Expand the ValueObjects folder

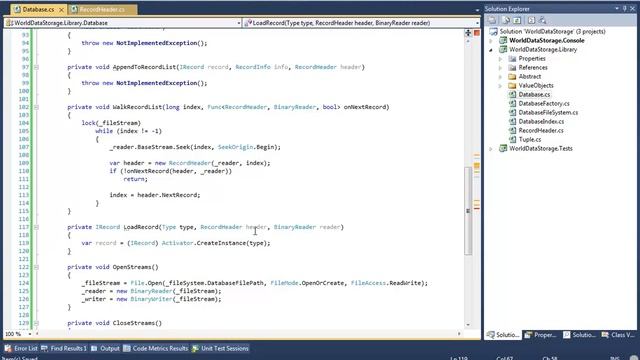pos(500,86)
